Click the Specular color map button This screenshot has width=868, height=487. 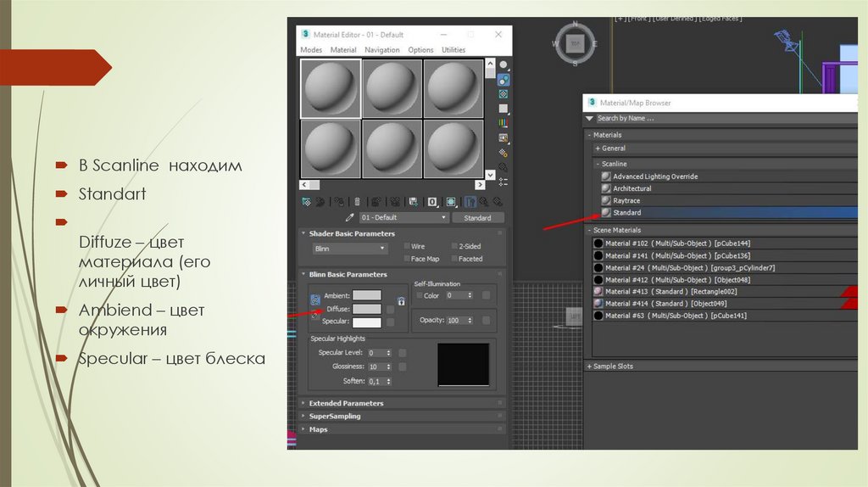(390, 322)
